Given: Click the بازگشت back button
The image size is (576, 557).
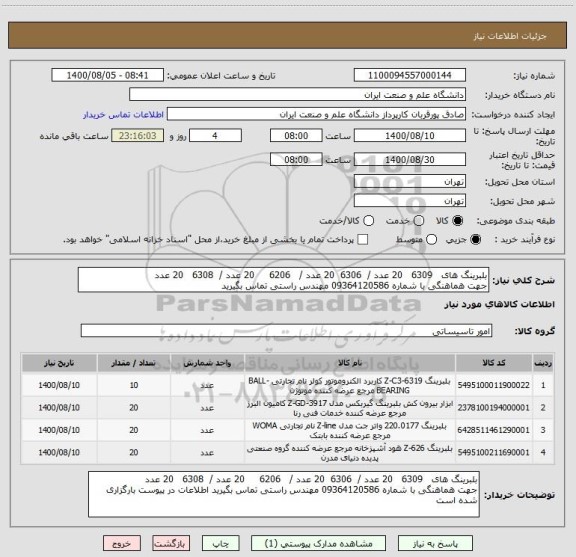Looking at the screenshot, I should tap(171, 543).
